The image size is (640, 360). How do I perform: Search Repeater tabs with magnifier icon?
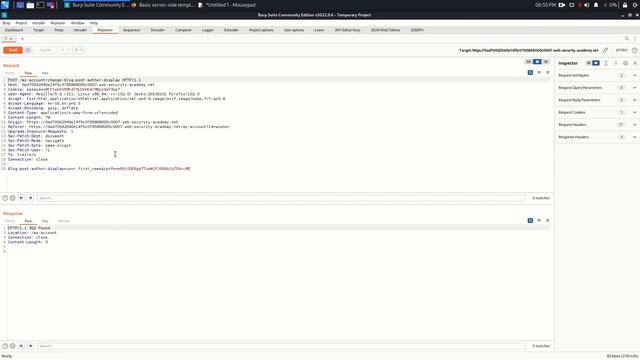pos(627,39)
